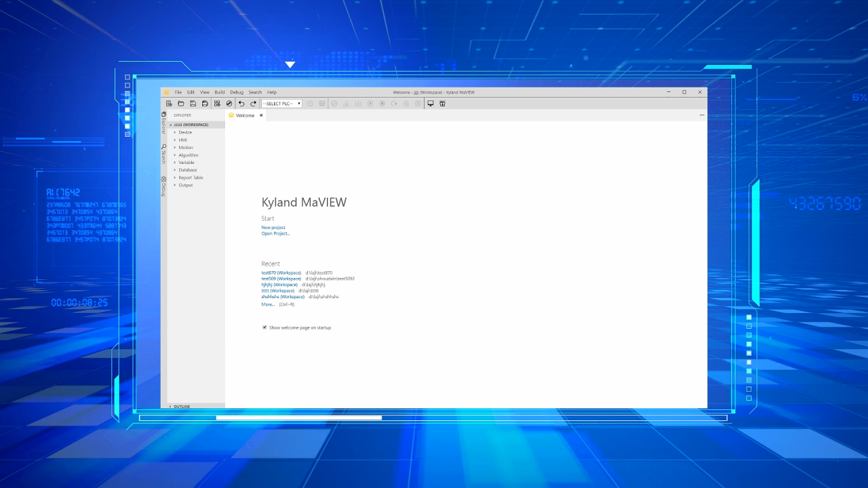Viewport: 868px width, 488px height.
Task: Click the Save All toolbar icon
Action: pyautogui.click(x=205, y=104)
